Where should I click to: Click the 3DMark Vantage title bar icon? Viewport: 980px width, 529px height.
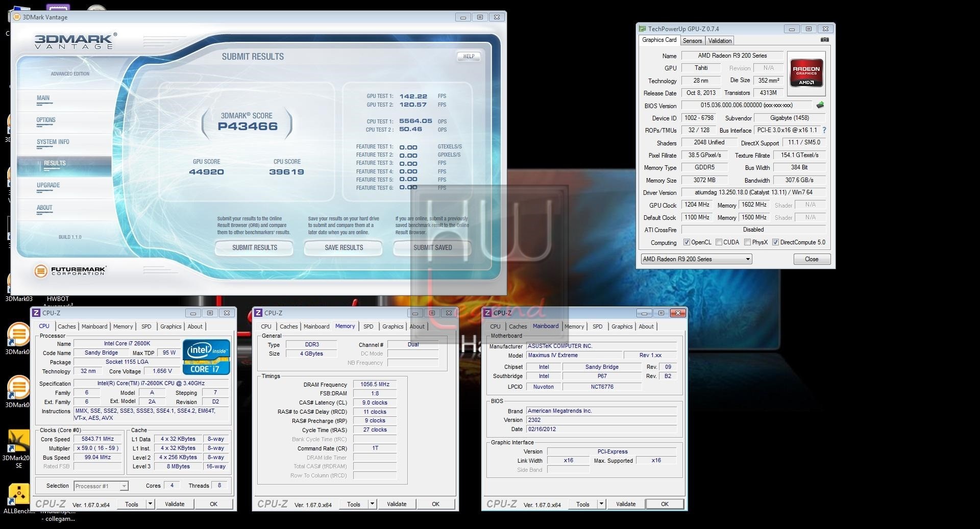[17, 17]
